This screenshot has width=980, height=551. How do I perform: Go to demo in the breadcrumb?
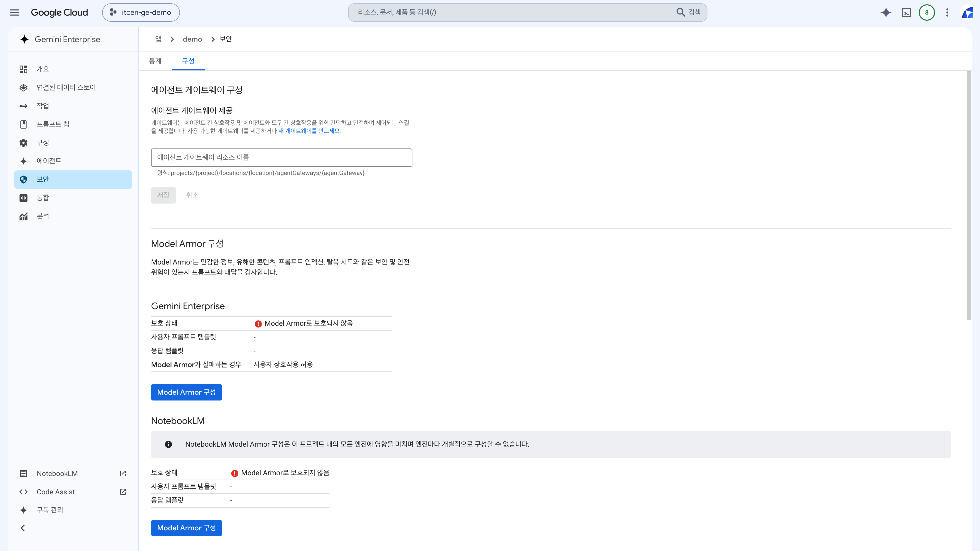(192, 39)
